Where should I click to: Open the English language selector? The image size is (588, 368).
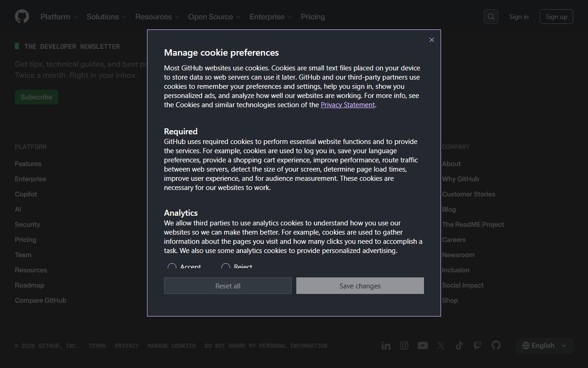[544, 345]
